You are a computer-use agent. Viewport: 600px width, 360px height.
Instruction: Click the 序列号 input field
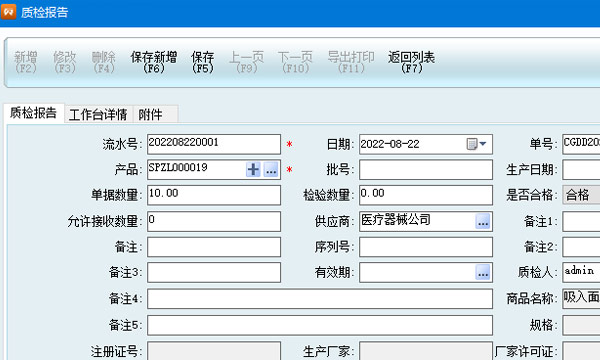[426, 247]
